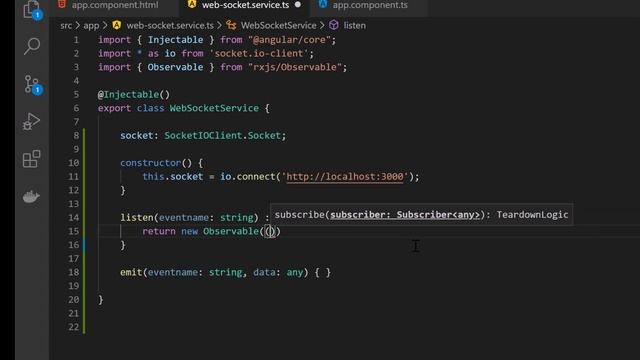Screen dimensions: 640x360
Task: Click Observable on the return line
Action: click(231, 231)
